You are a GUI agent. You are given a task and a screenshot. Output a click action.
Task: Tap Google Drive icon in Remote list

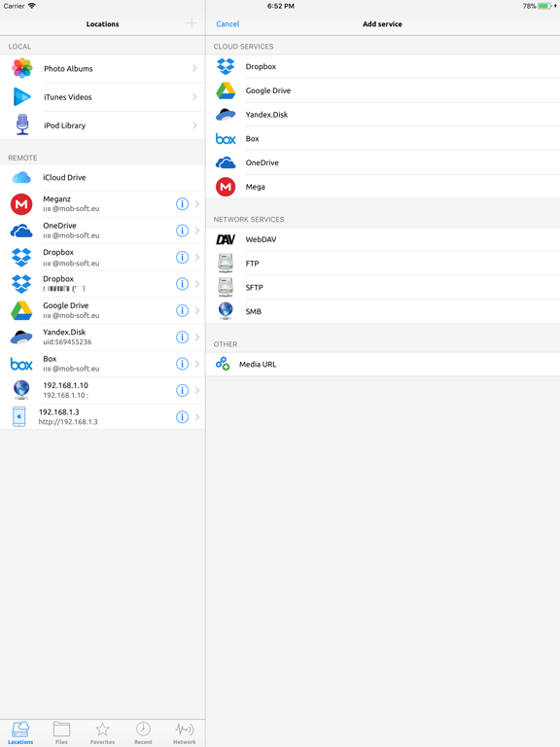click(x=21, y=310)
